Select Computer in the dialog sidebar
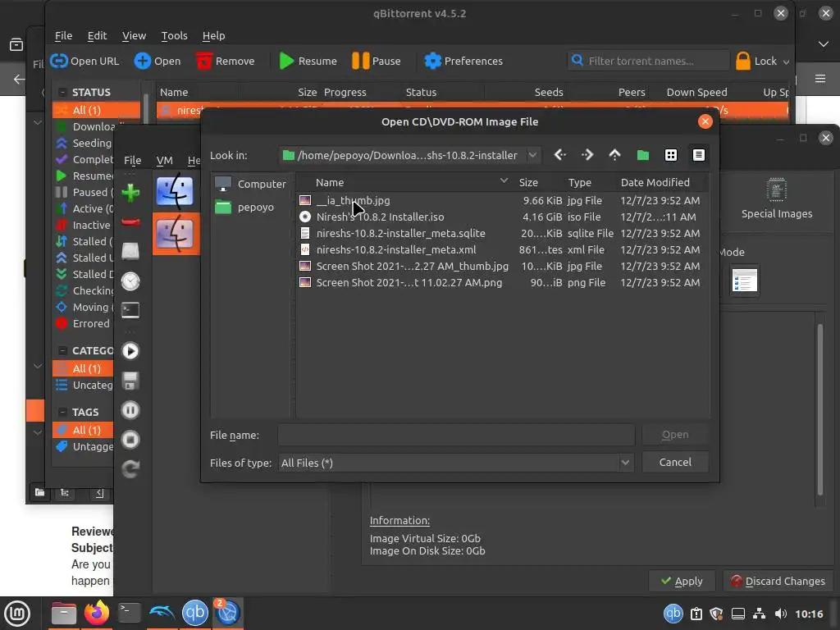This screenshot has height=630, width=840. click(x=250, y=184)
